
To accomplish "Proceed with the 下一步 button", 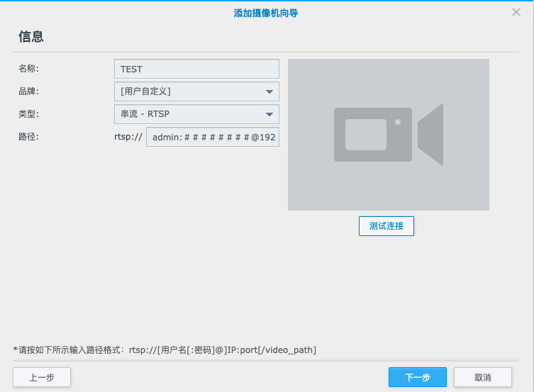I will [418, 377].
